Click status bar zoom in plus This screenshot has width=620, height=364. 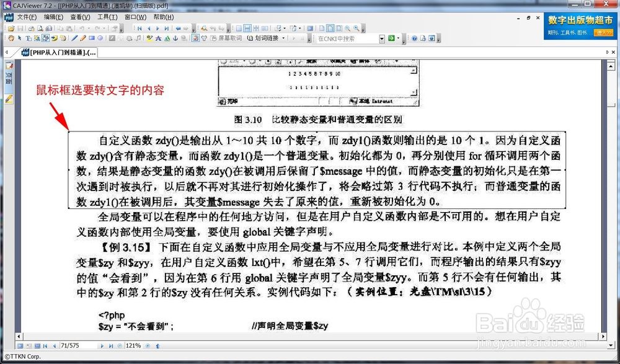(148, 345)
